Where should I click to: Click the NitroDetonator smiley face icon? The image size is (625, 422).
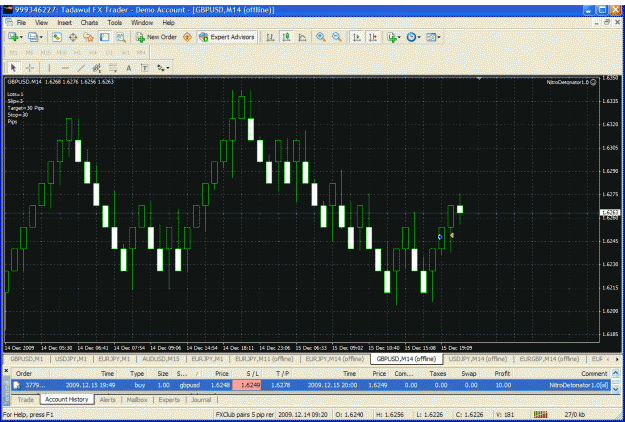click(x=593, y=82)
